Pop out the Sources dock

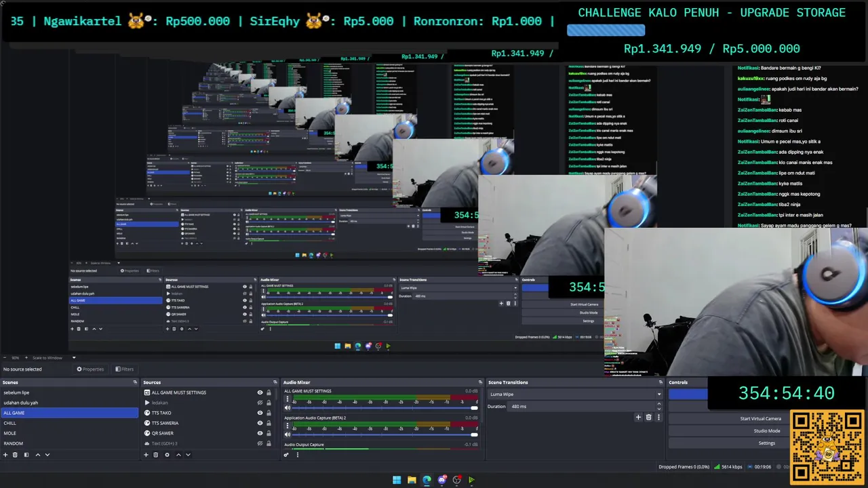pyautogui.click(x=275, y=382)
